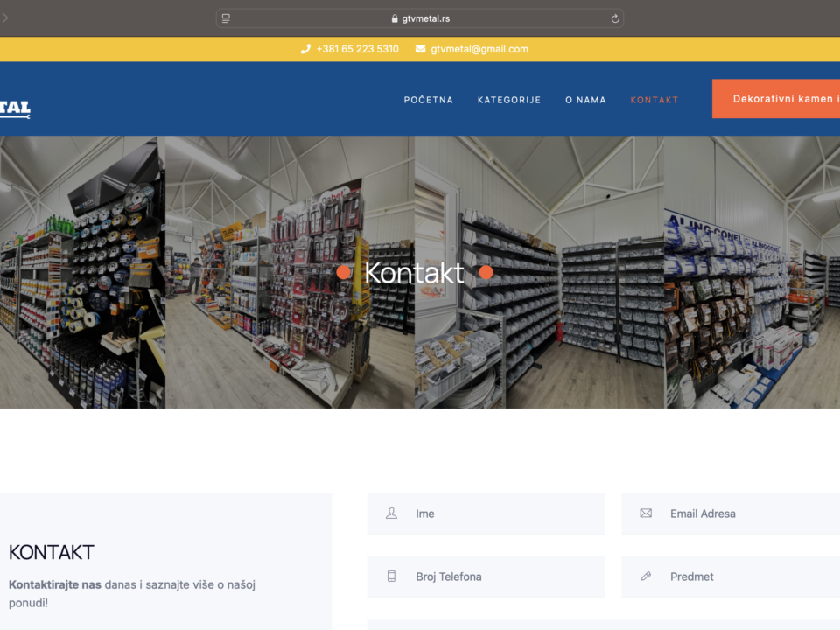Open page menu icon in address bar

click(226, 18)
